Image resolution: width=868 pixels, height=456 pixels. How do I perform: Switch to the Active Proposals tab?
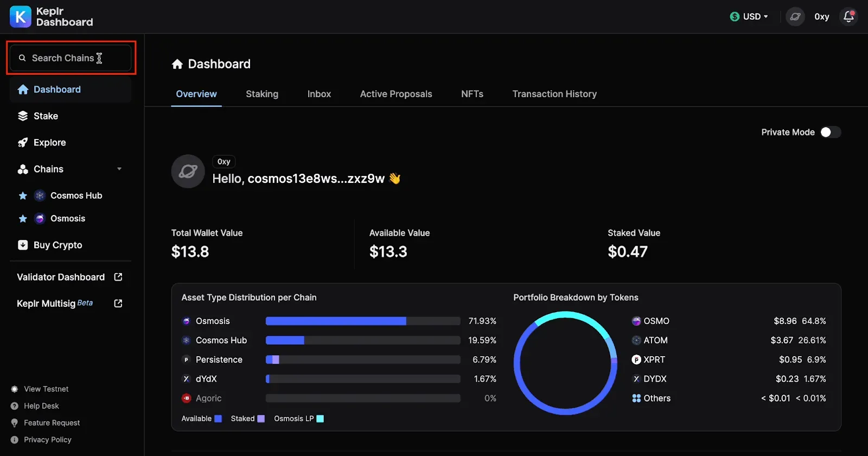pos(396,94)
